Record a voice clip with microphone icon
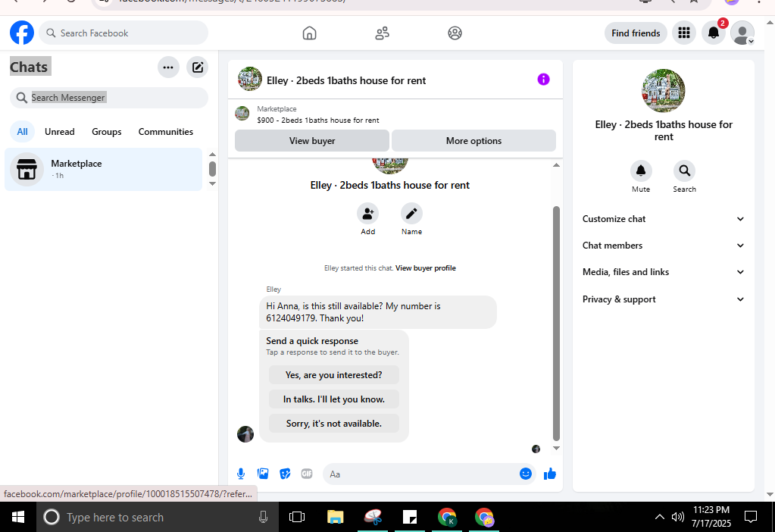The width and height of the screenshot is (775, 532). tap(241, 474)
